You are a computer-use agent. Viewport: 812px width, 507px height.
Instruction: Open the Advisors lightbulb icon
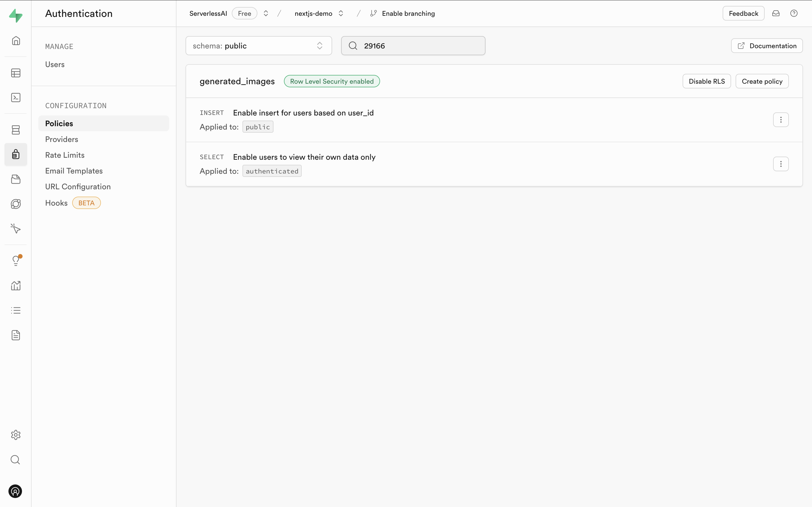tap(16, 261)
